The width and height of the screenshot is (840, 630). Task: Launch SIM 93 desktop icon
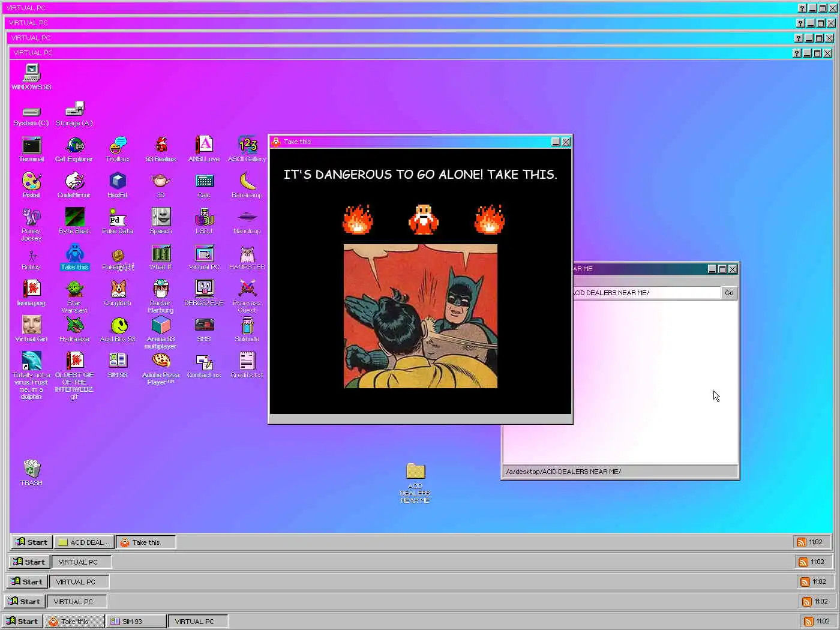118,365
